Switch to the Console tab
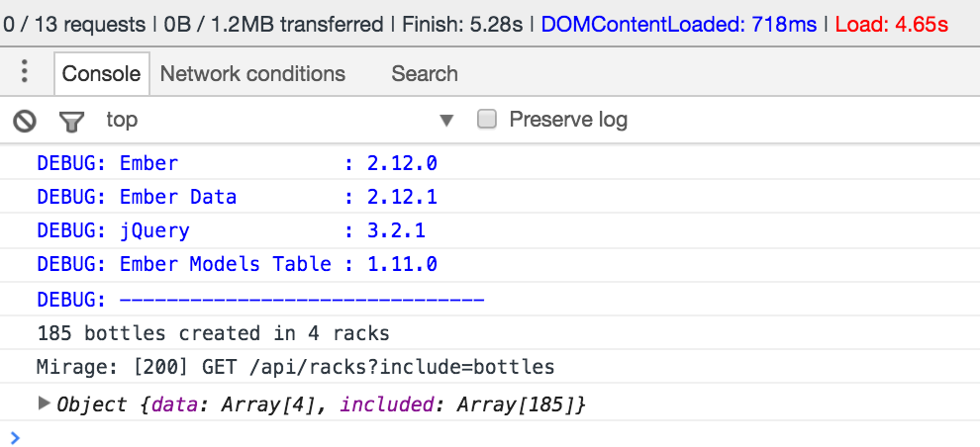The height and width of the screenshot is (447, 980). tap(101, 73)
